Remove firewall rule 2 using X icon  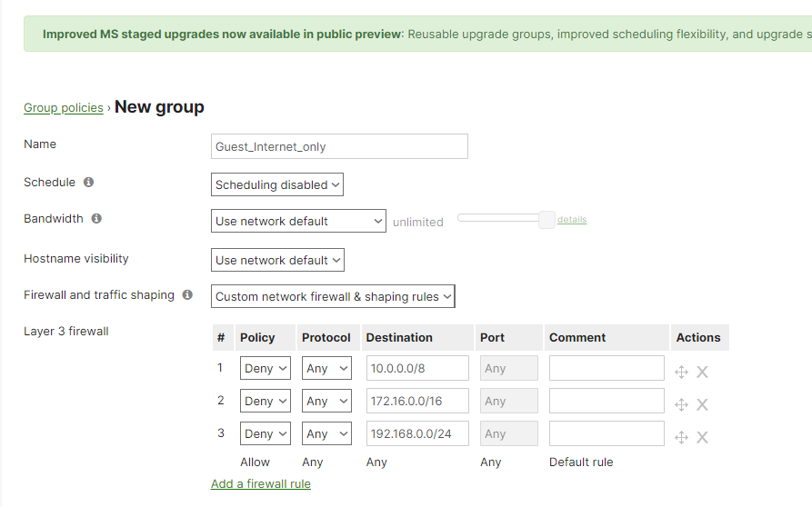(702, 404)
